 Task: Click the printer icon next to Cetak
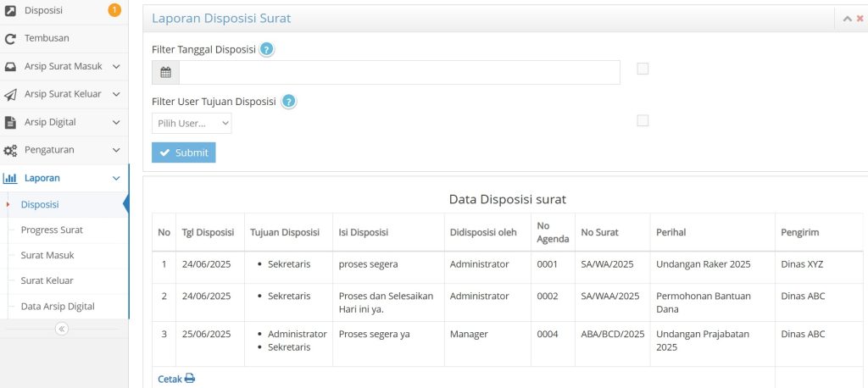(x=190, y=379)
